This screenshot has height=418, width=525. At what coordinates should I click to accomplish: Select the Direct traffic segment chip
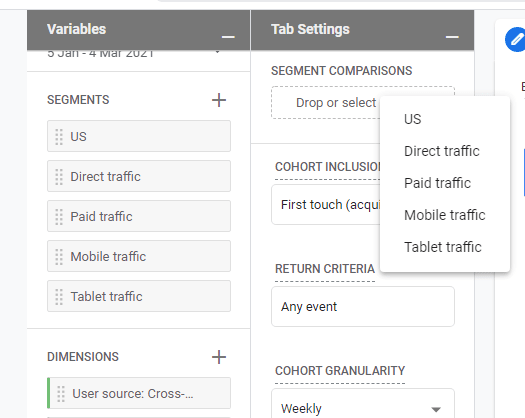click(139, 176)
